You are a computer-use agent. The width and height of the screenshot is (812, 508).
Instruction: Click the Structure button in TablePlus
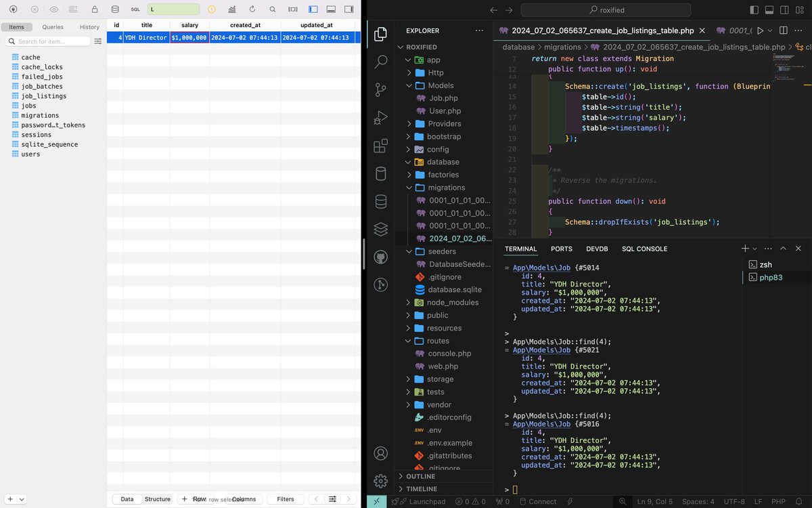158,499
